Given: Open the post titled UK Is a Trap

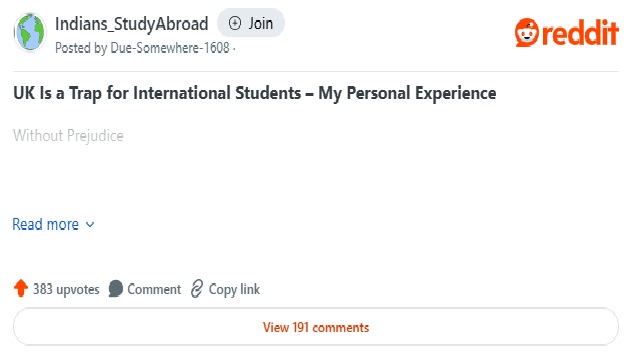Looking at the screenshot, I should 254,93.
